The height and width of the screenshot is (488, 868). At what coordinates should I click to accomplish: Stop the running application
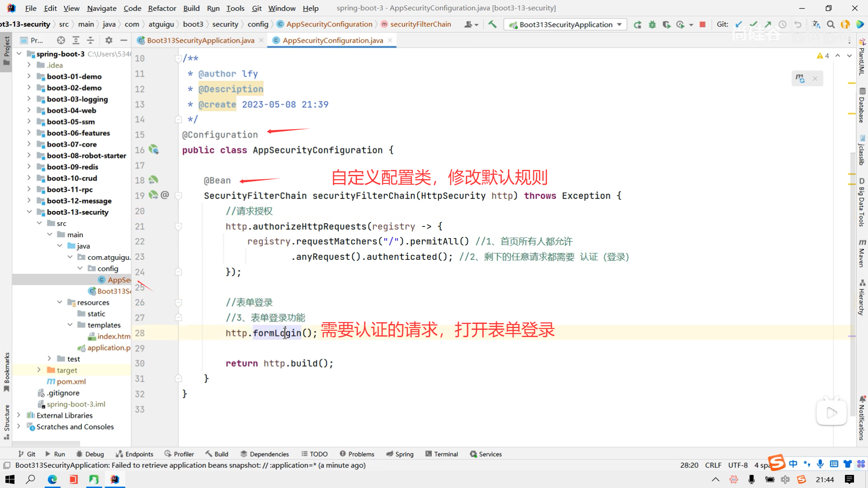(x=702, y=24)
